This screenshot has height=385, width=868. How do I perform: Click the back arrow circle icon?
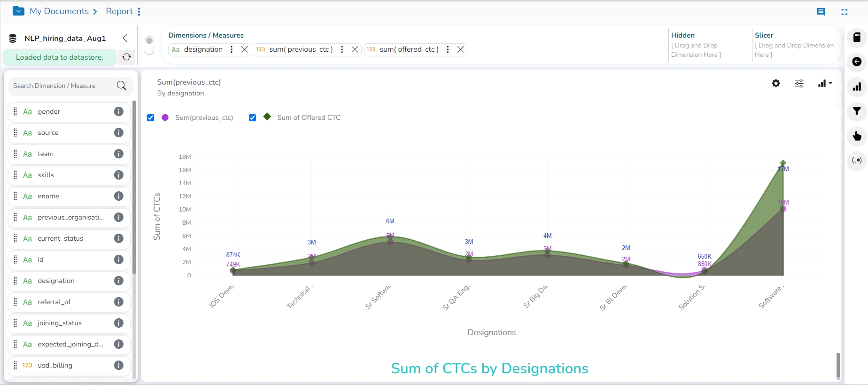[x=857, y=62]
